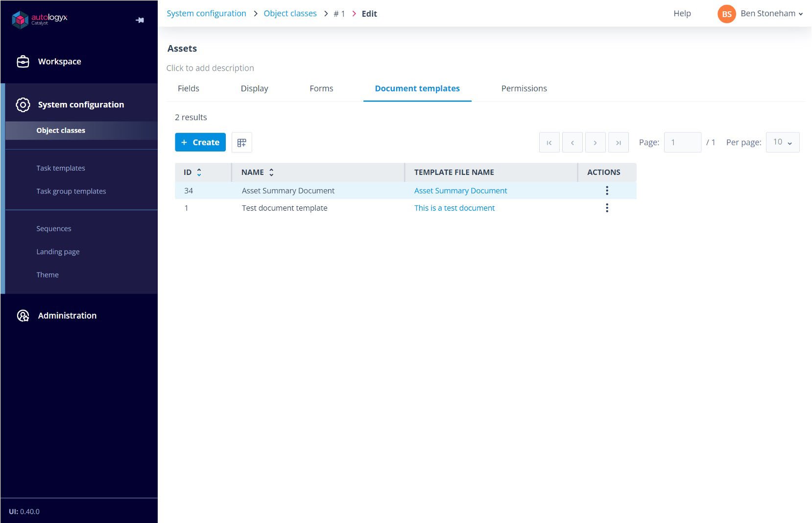Toggle the ID column sort order
The width and height of the screenshot is (812, 523).
199,172
